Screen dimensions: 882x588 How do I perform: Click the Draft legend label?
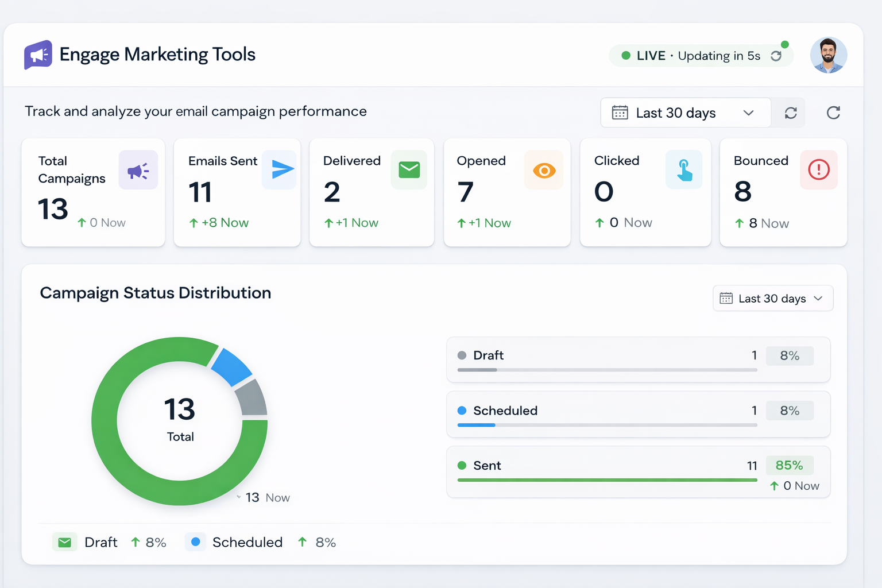click(101, 542)
